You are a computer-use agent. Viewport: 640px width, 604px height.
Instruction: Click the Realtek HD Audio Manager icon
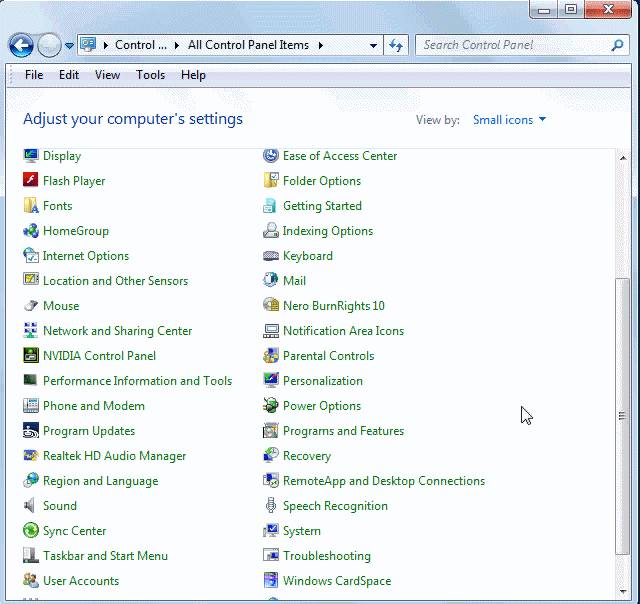[x=31, y=456]
